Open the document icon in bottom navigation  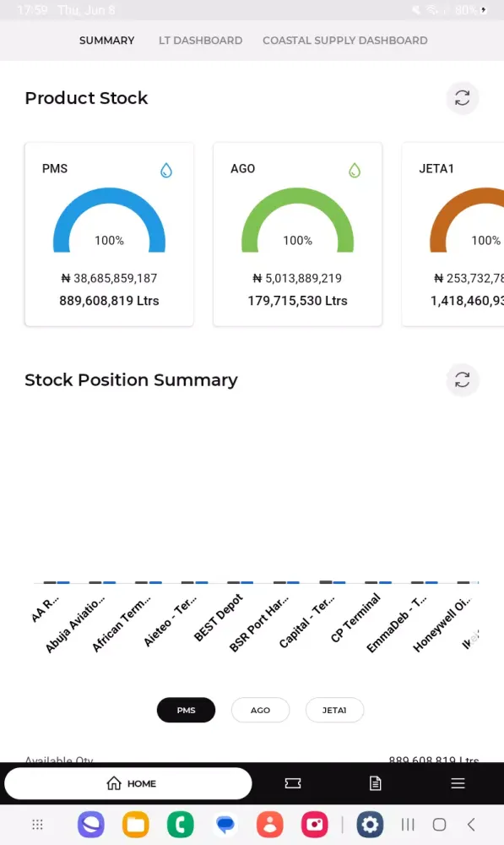376,783
